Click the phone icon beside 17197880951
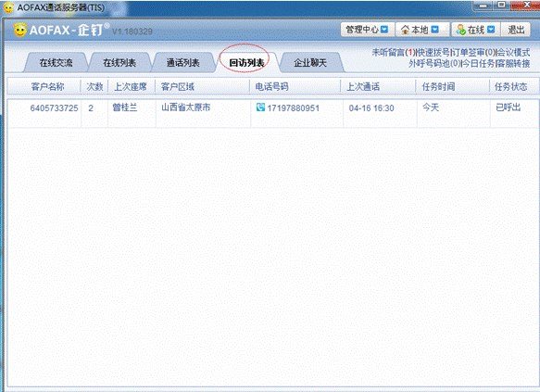The width and height of the screenshot is (540, 392). (260, 107)
